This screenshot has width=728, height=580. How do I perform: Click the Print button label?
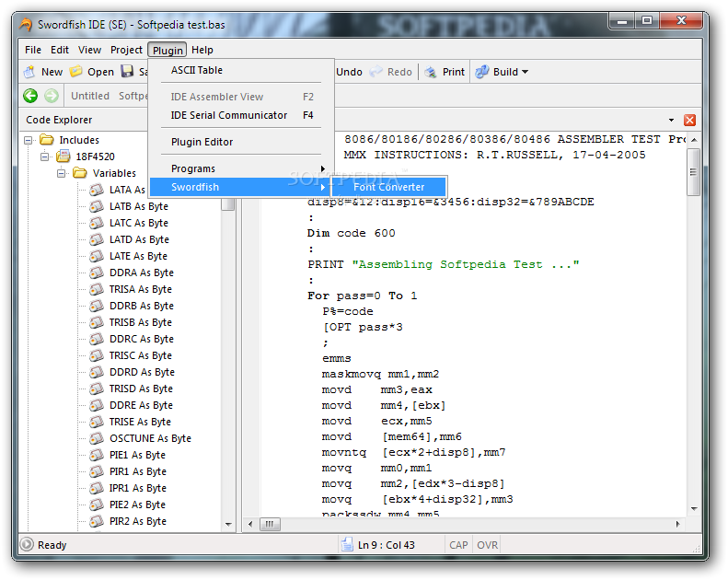pos(453,72)
